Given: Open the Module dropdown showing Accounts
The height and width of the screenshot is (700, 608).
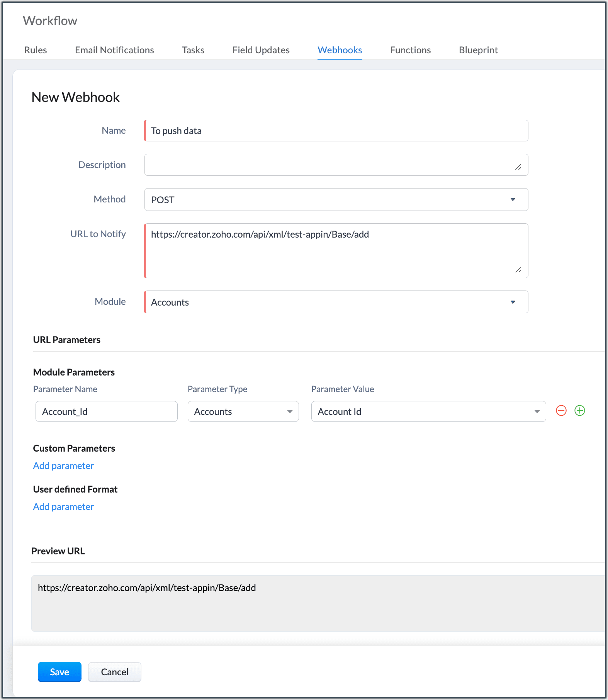Looking at the screenshot, I should pos(336,302).
